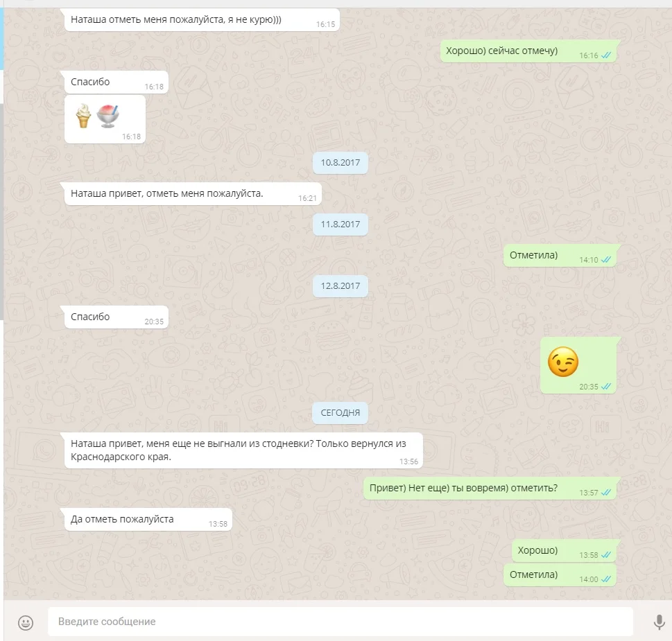Click the 12.8.2017 date separator

[x=341, y=286]
